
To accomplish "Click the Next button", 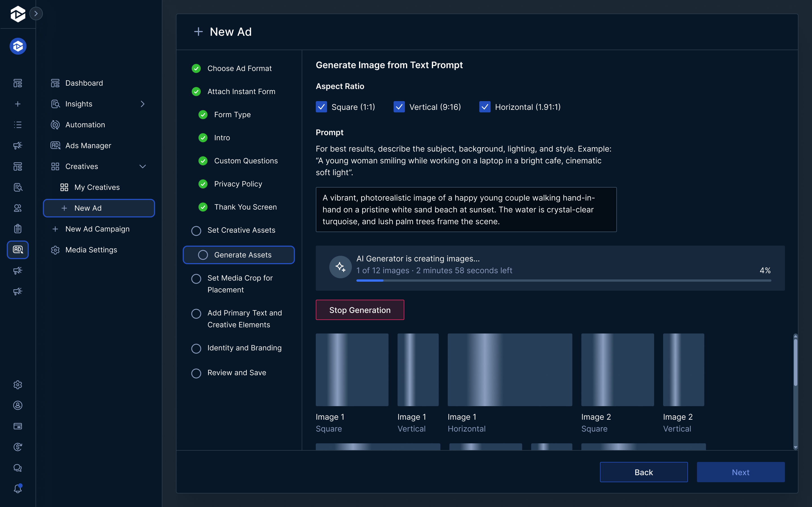I will pyautogui.click(x=740, y=472).
